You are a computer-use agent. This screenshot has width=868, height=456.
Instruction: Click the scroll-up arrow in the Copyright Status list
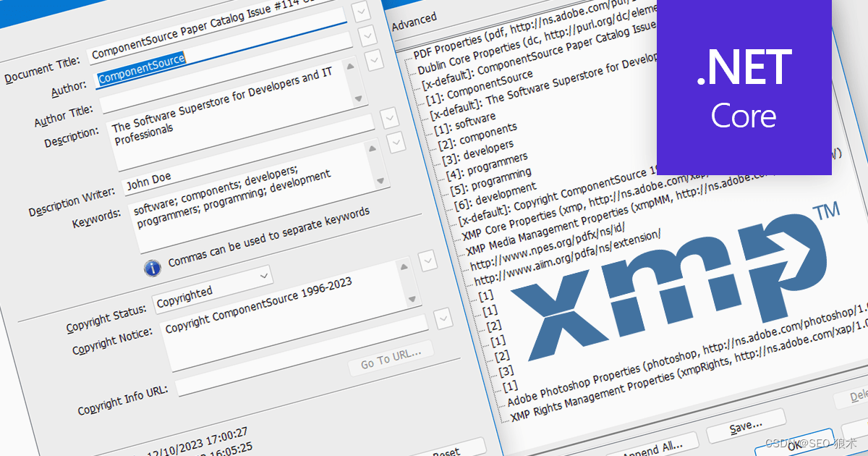point(404,267)
